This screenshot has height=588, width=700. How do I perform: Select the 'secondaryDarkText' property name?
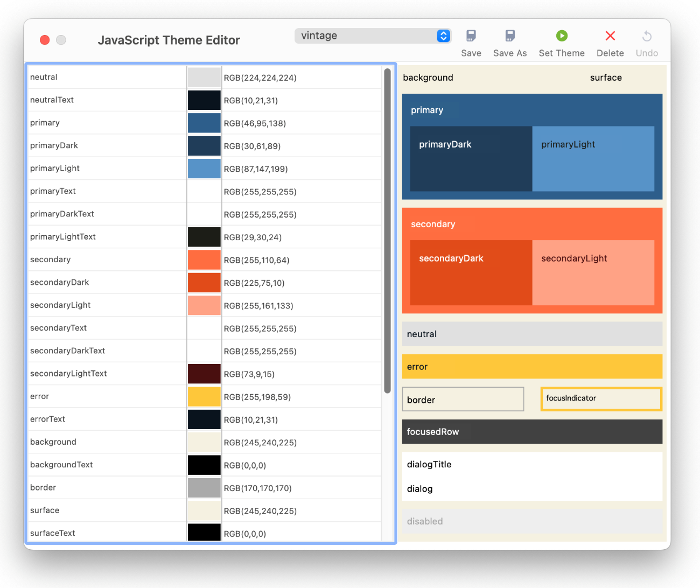[67, 351]
